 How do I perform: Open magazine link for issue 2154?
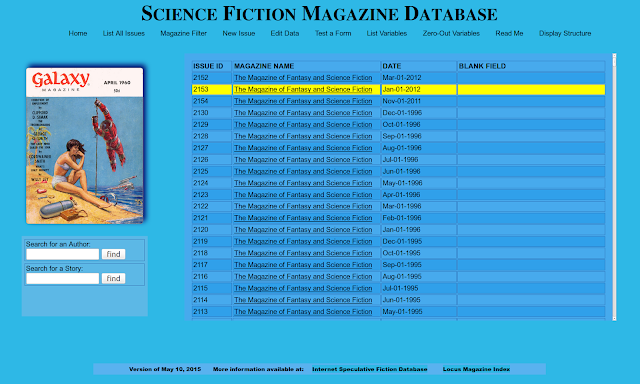[303, 101]
